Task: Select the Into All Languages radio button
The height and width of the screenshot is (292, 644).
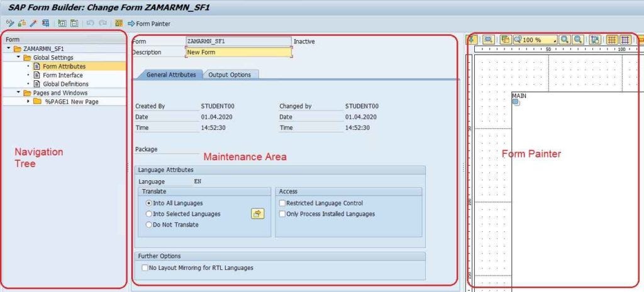Action: [x=149, y=203]
